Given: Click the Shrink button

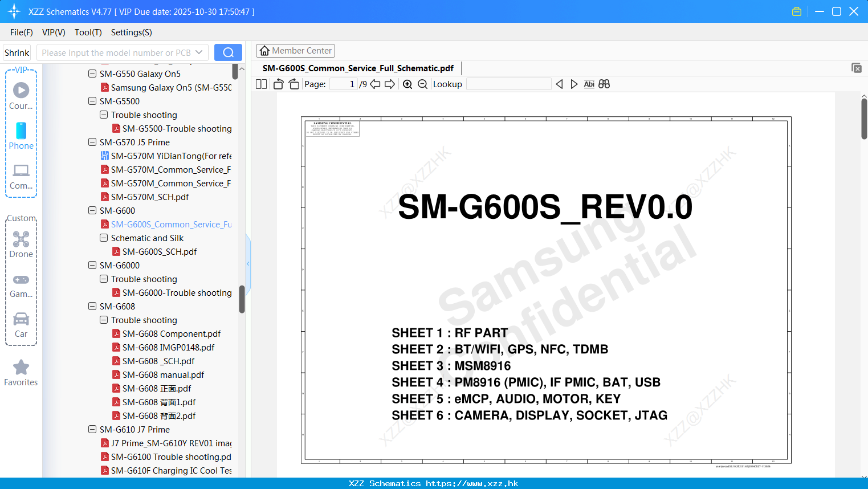Looking at the screenshot, I should [x=17, y=52].
